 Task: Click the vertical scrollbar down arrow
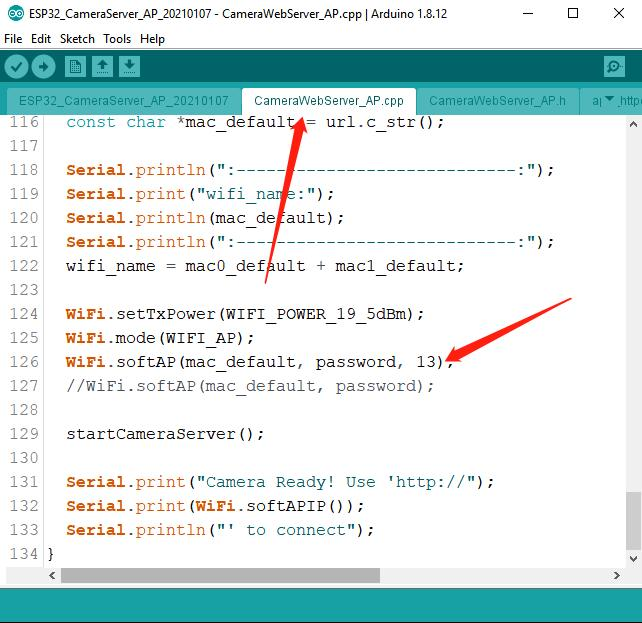(x=633, y=558)
